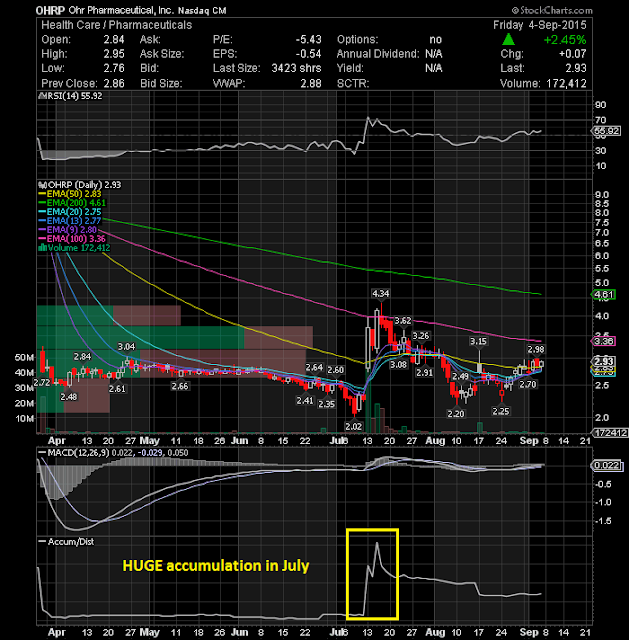Select the 3.62 price label
629x640 pixels.
[x=403, y=321]
